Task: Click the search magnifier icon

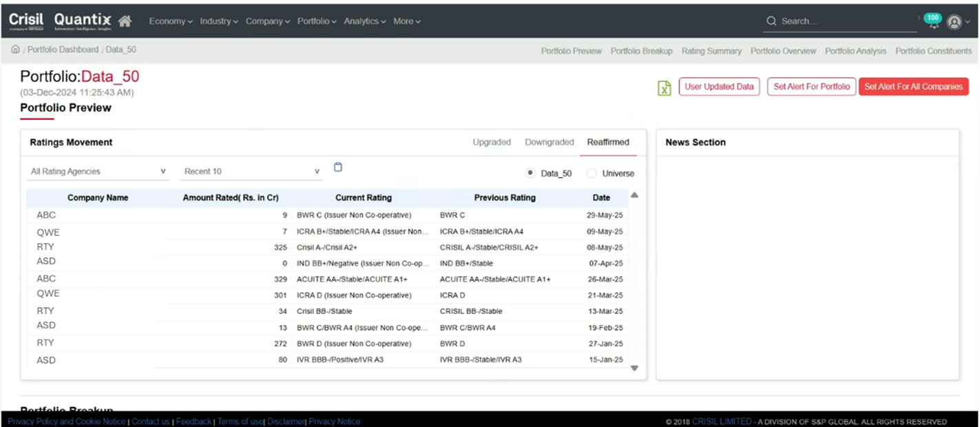Action: click(x=771, y=21)
